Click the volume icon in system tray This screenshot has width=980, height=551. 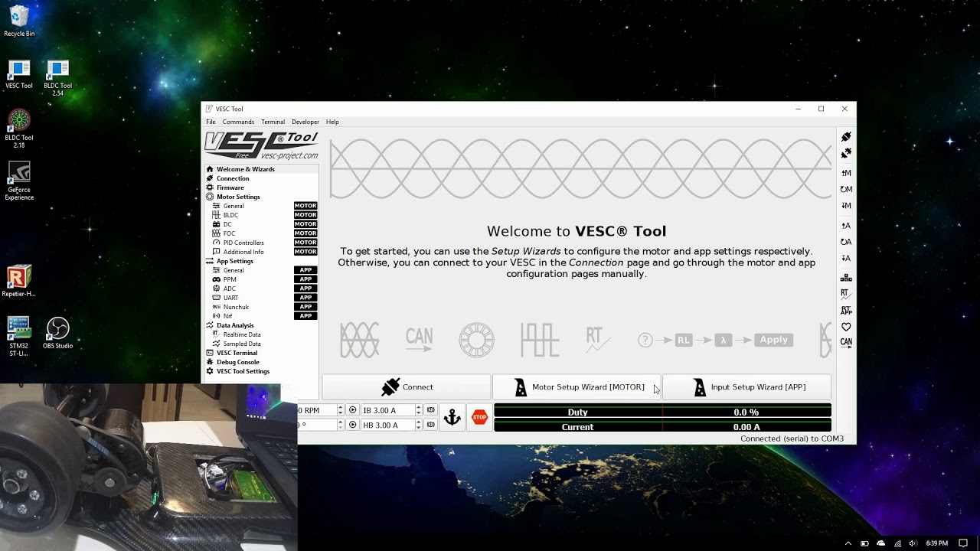click(x=913, y=543)
